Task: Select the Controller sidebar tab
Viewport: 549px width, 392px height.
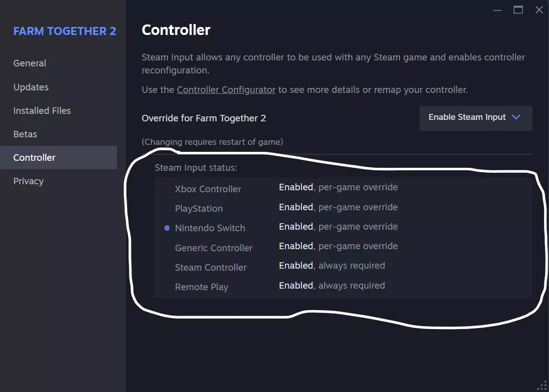Action: (x=34, y=157)
